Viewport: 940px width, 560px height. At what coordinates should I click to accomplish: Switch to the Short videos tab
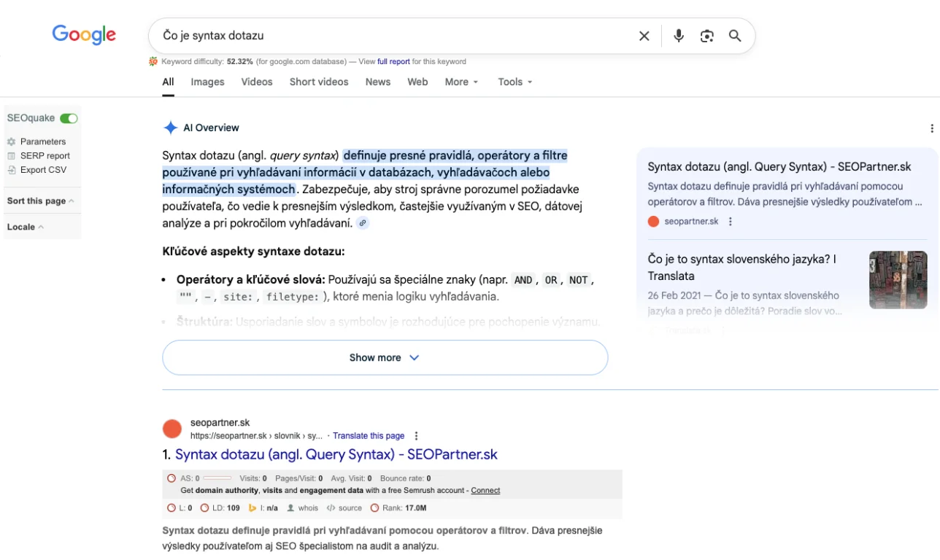(x=319, y=82)
